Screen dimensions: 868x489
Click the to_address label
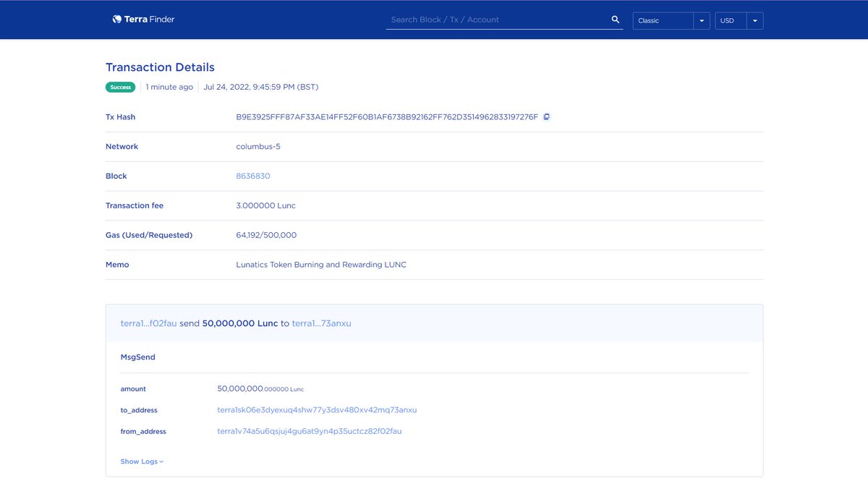(139, 410)
